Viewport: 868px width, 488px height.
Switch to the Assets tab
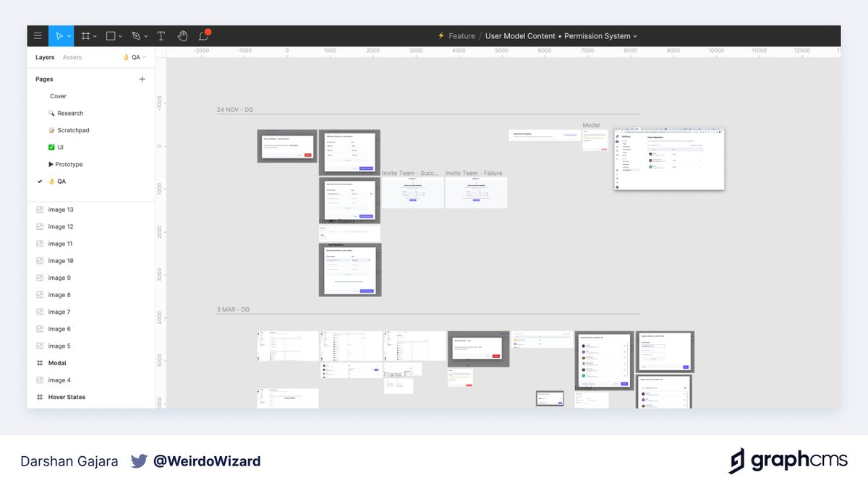(72, 57)
